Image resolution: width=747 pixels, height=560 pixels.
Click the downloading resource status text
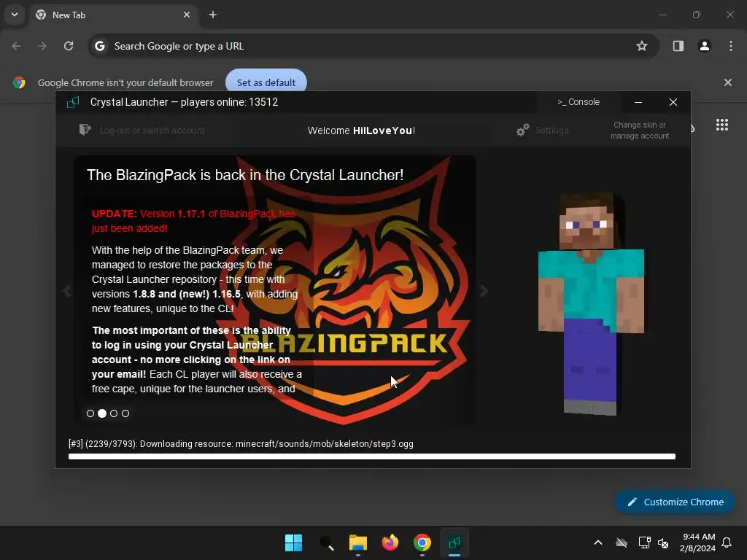pos(241,444)
